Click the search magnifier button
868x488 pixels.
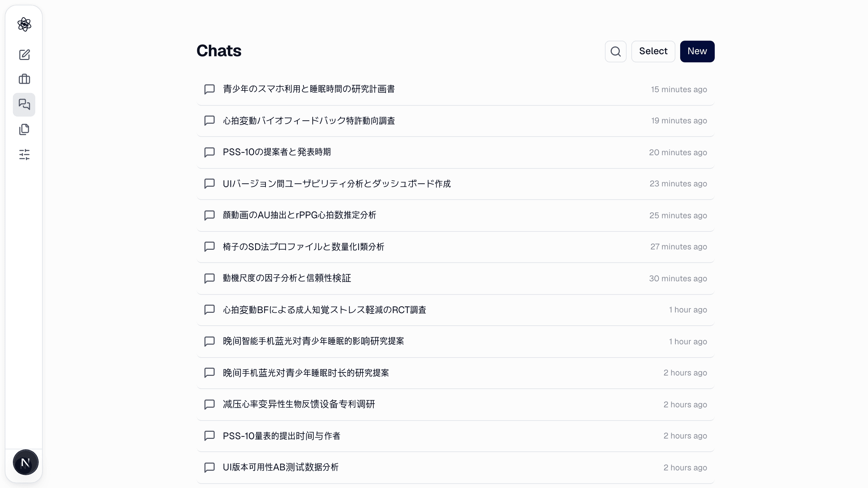click(615, 52)
